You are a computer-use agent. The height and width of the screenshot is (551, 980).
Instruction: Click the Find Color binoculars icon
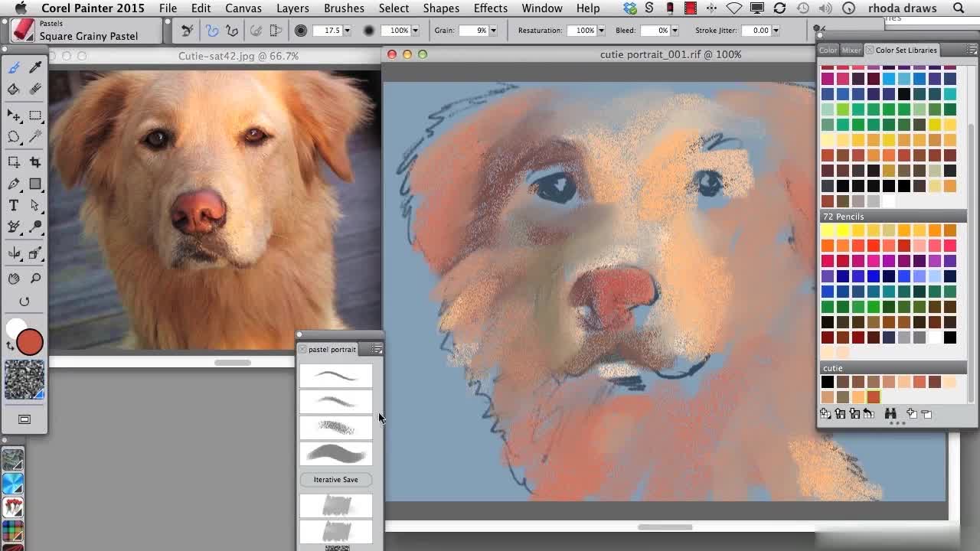pos(890,414)
